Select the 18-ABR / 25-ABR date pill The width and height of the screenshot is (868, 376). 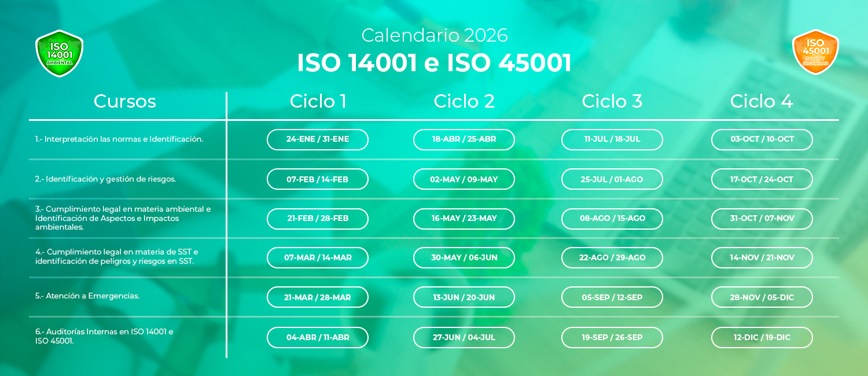tap(464, 139)
